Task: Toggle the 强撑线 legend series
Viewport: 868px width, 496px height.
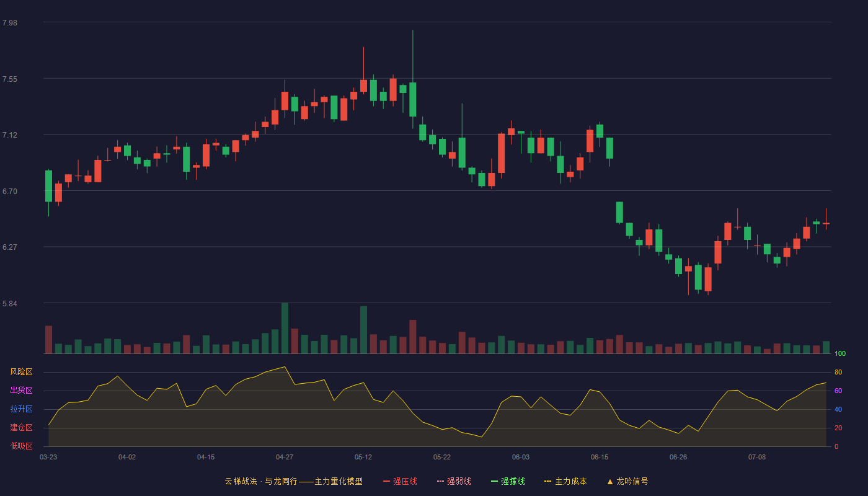Action: pos(508,481)
